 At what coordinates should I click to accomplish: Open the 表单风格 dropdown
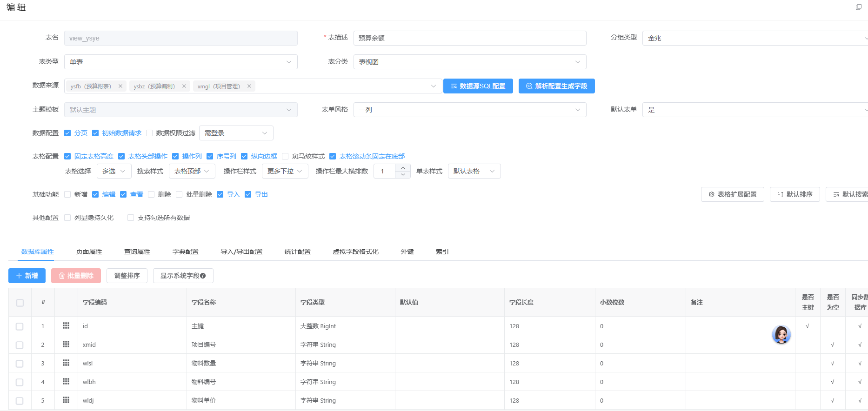click(x=469, y=110)
